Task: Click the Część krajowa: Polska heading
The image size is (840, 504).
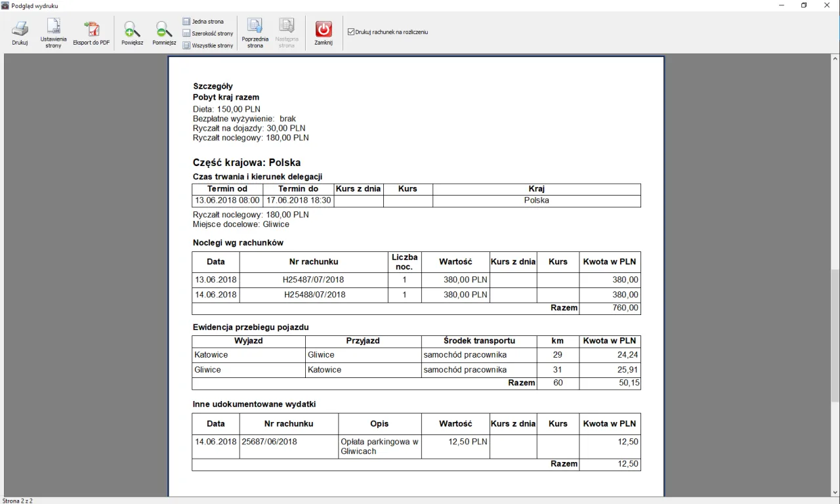Action: pyautogui.click(x=246, y=163)
